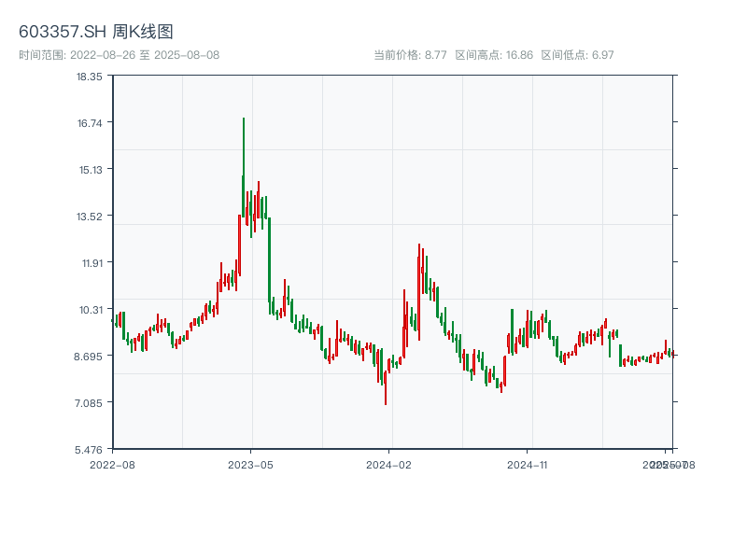Click the x-axis label 2023-05
Image resolution: width=747 pixels, height=560 pixels.
[x=250, y=465]
